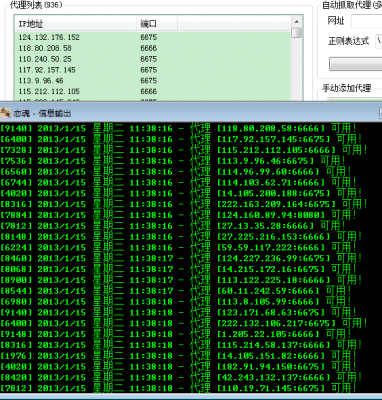This screenshot has height=400, width=382.
Task: Click console line with 222.163.209.164:6675
Action: click(x=184, y=204)
